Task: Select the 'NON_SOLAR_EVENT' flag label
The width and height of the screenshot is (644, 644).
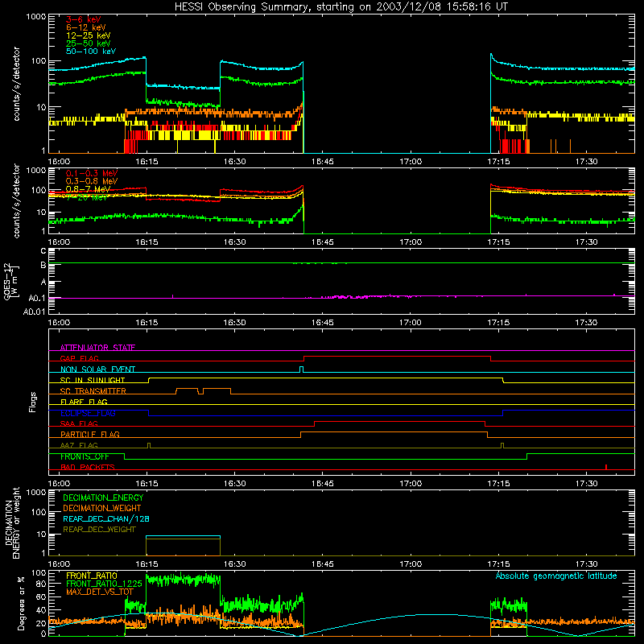Action: click(x=97, y=369)
